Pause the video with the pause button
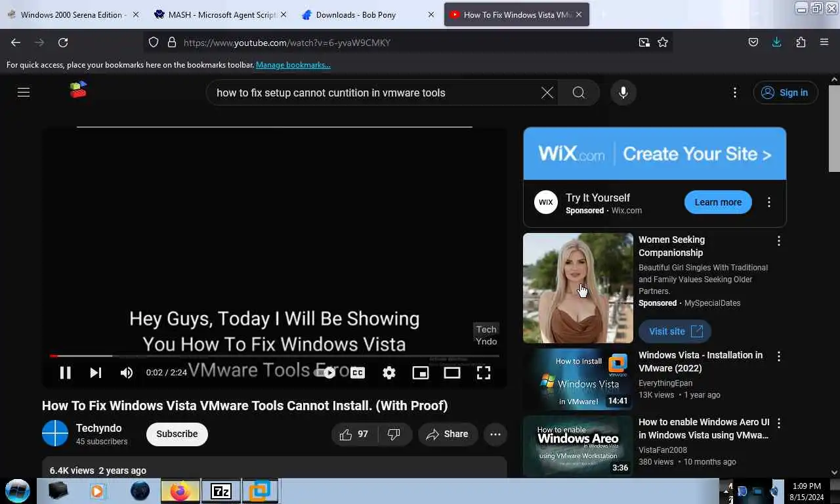Image resolution: width=840 pixels, height=504 pixels. tap(65, 373)
